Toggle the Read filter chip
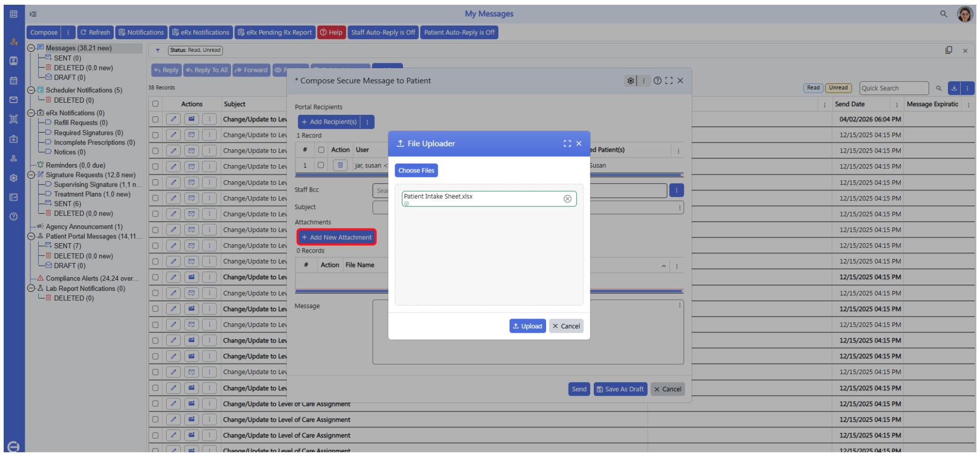This screenshot has width=980, height=457. [813, 88]
